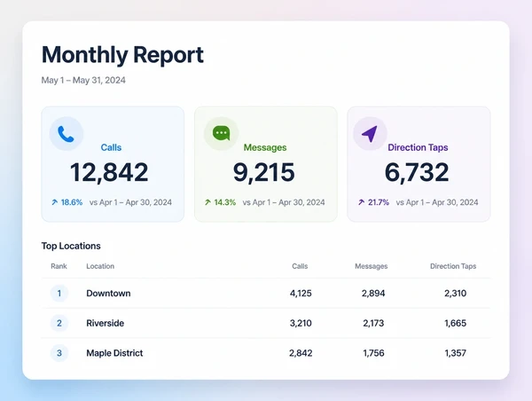Click Downtown's 2,310 direction taps cell
The image size is (532, 401).
pos(456,293)
